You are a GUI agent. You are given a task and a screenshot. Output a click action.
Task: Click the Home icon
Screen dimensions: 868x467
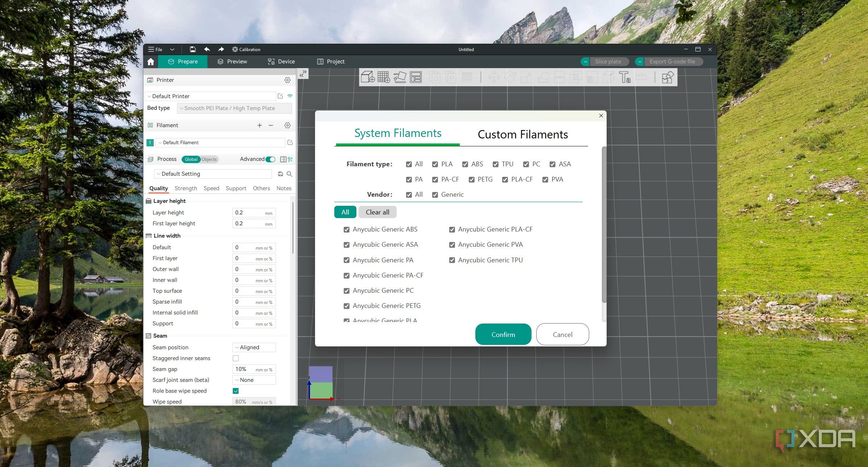point(151,62)
